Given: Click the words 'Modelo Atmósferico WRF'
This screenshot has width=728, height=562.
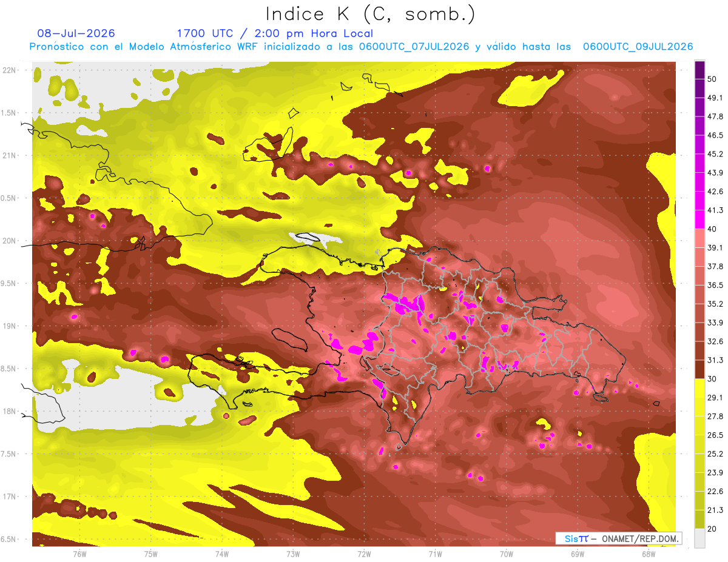Looking at the screenshot, I should click(x=193, y=47).
